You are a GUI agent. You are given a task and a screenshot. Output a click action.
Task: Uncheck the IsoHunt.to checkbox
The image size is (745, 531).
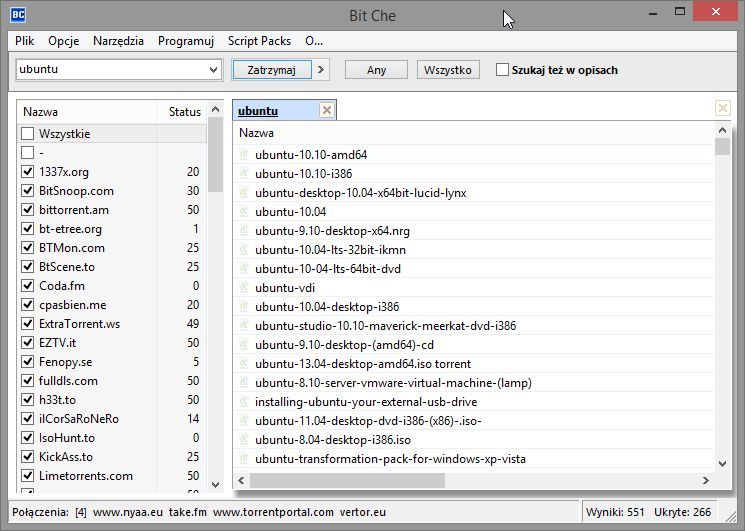(x=28, y=437)
